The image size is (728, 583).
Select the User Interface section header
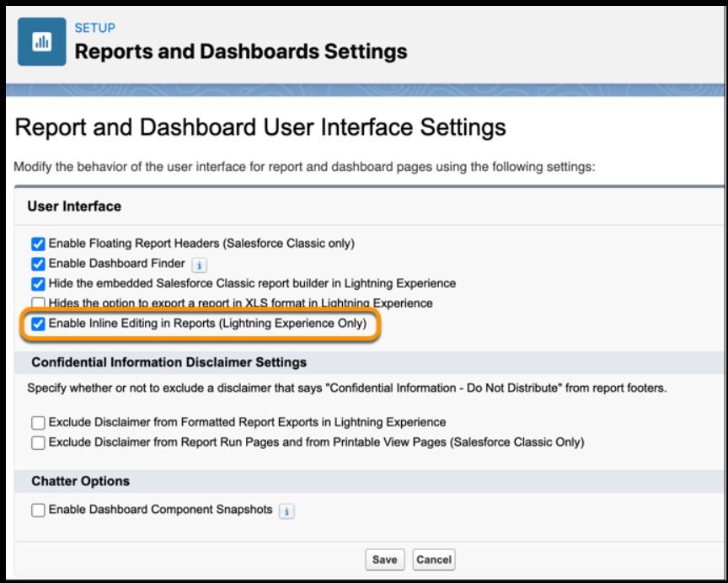pyautogui.click(x=74, y=206)
